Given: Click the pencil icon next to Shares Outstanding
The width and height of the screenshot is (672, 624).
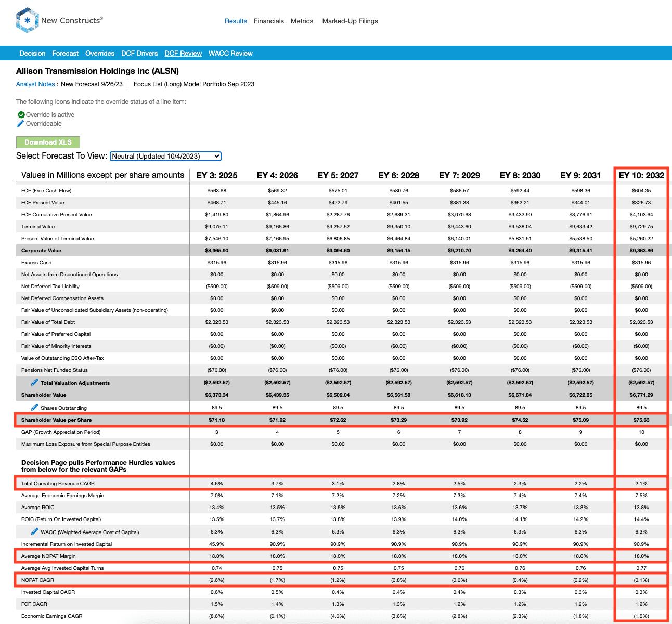Looking at the screenshot, I should tap(35, 407).
